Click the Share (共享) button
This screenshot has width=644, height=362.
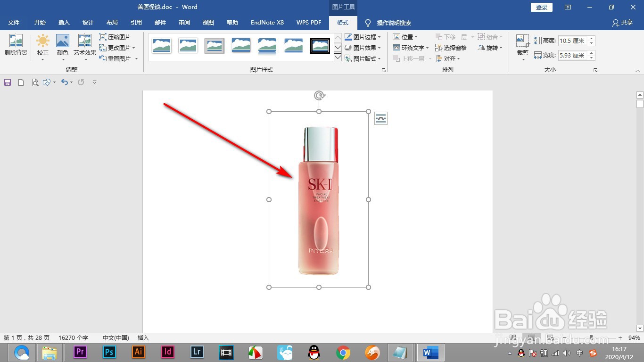(622, 23)
